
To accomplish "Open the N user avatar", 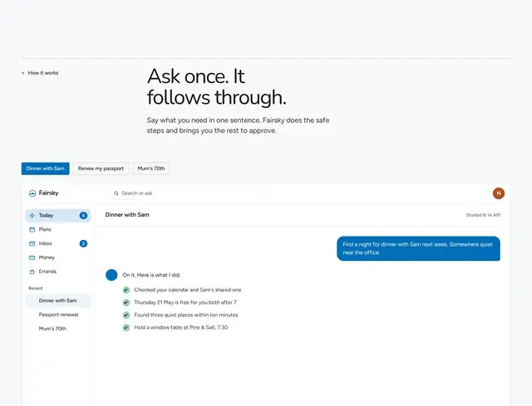I will [x=499, y=193].
